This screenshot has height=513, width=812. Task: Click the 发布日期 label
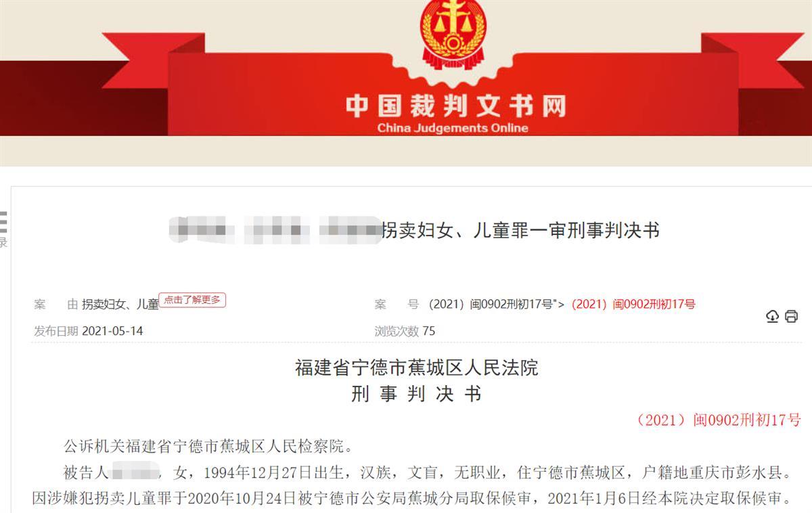click(x=56, y=332)
